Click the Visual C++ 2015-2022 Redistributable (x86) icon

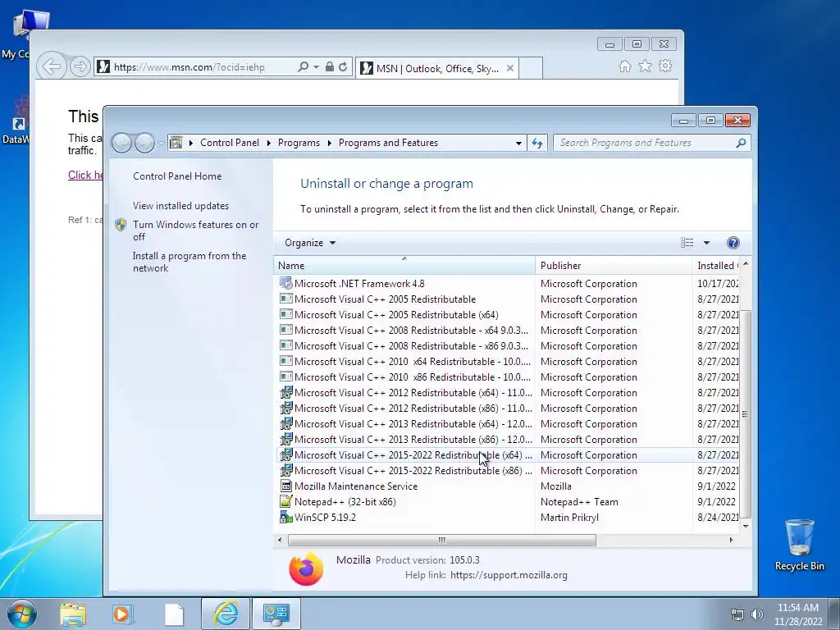(x=286, y=470)
